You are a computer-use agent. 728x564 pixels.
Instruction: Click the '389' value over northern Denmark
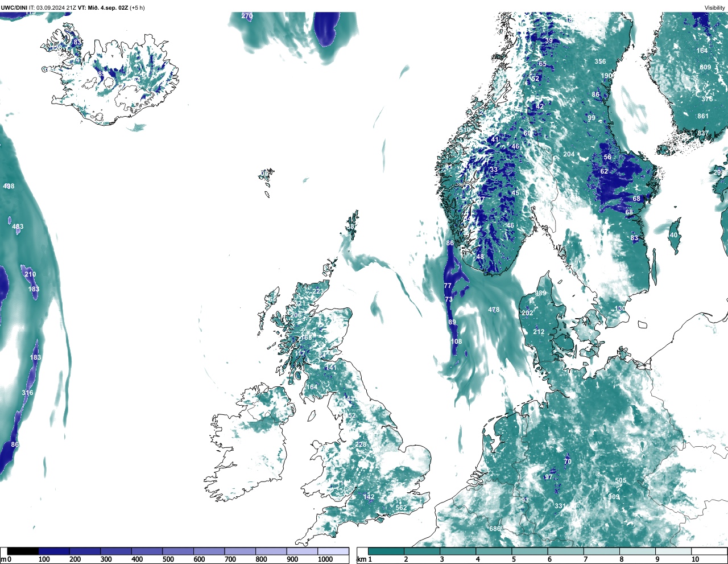[540, 294]
